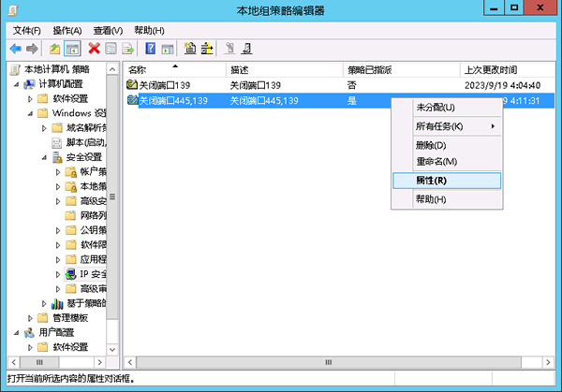Screen dimensions: 562x392
Task: Open the 帮助(H) menu in the menu bar
Action: [x=149, y=31]
